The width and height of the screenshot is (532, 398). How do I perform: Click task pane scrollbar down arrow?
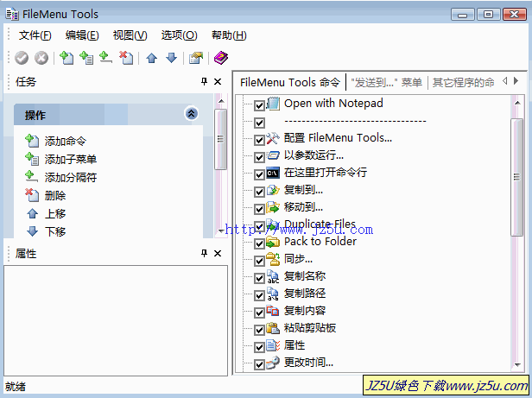point(221,231)
